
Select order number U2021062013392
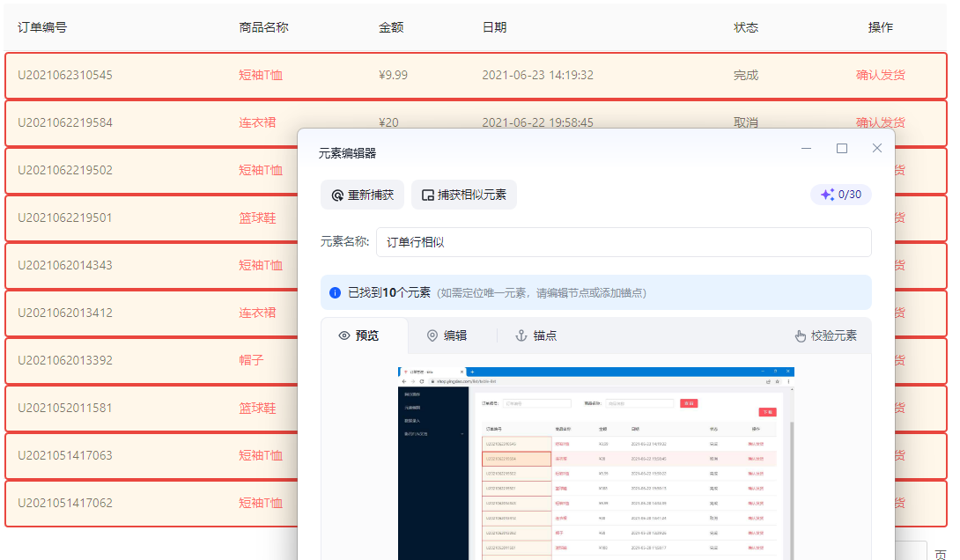pyautogui.click(x=65, y=360)
